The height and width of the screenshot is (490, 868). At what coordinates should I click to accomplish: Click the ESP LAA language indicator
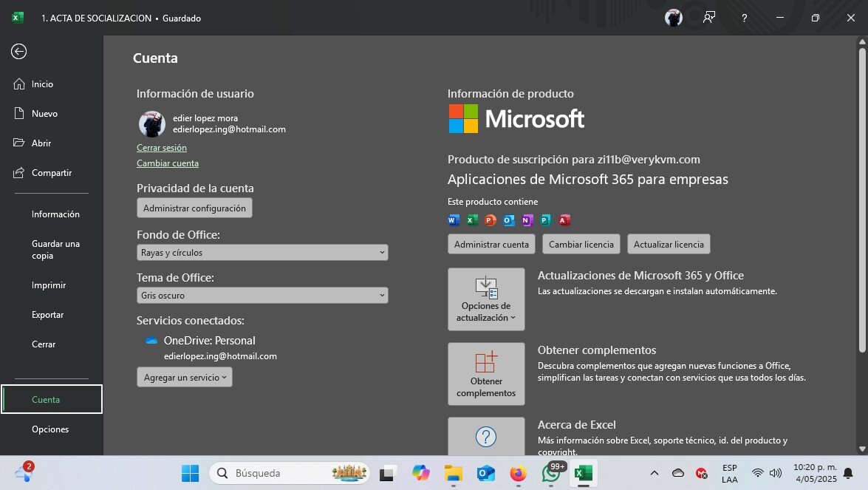point(730,474)
